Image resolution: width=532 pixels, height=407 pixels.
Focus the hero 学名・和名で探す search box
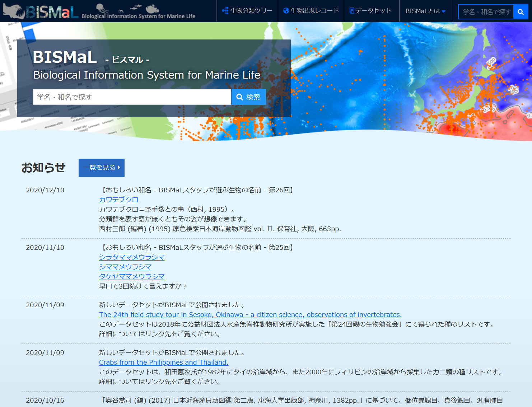tap(132, 97)
